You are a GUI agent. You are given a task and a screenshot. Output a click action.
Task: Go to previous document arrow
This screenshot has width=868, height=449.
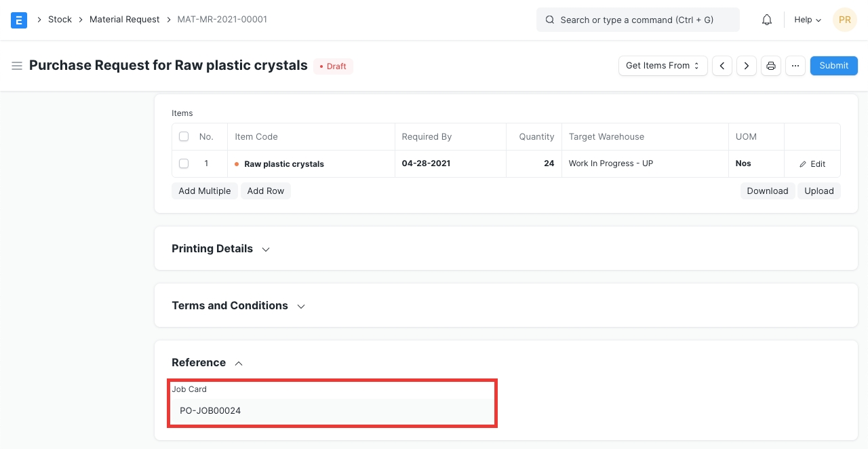tap(722, 66)
